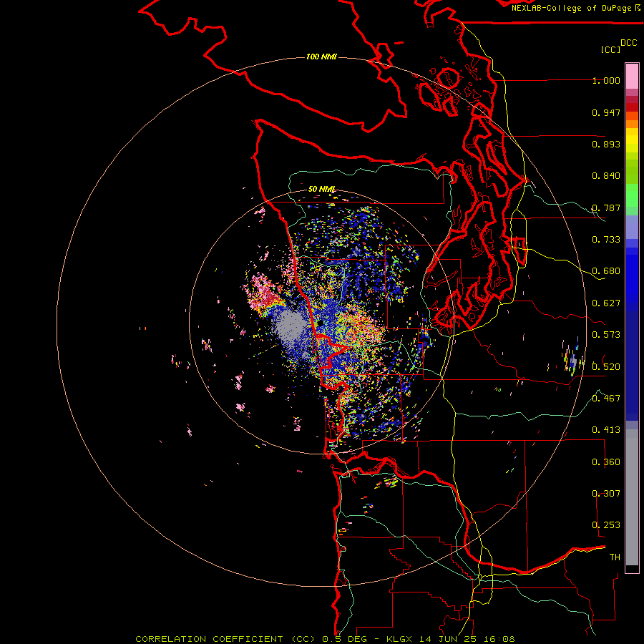Select the 0.840 scale value
The width and height of the screenshot is (644, 644).
click(606, 176)
